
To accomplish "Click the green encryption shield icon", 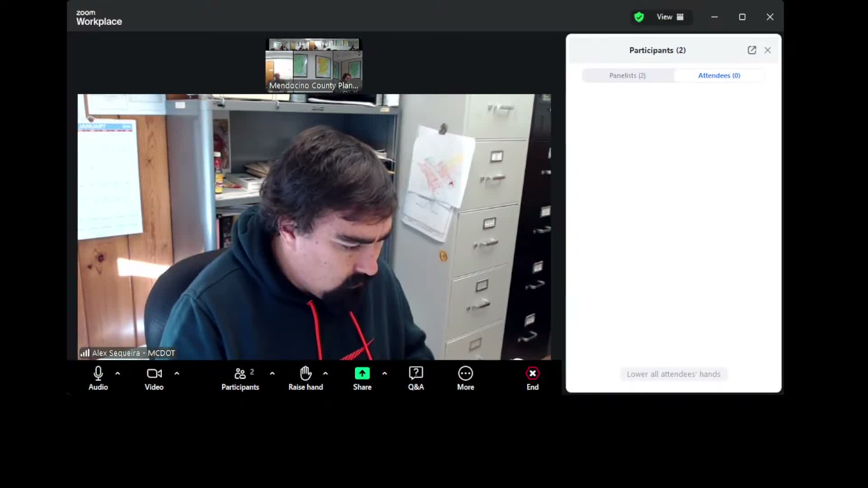I will click(x=639, y=17).
